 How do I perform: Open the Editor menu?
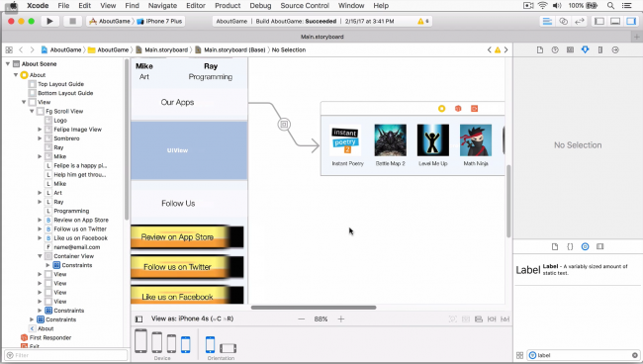(x=196, y=5)
